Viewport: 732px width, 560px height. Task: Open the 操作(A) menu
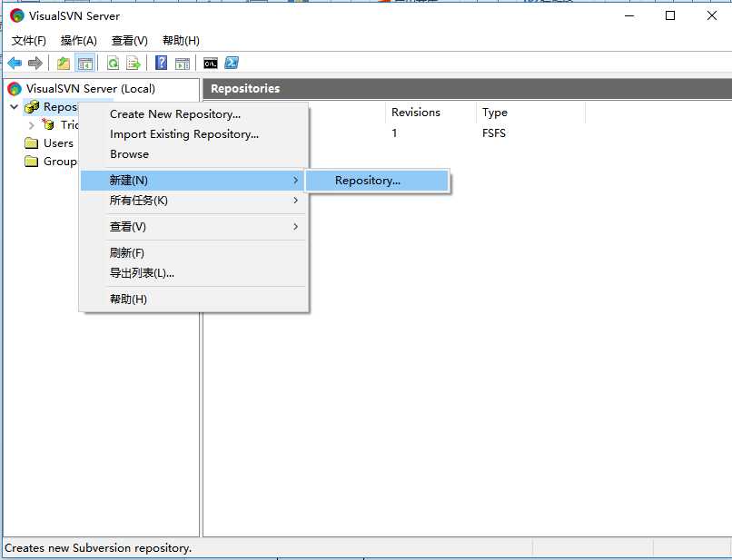click(x=78, y=41)
